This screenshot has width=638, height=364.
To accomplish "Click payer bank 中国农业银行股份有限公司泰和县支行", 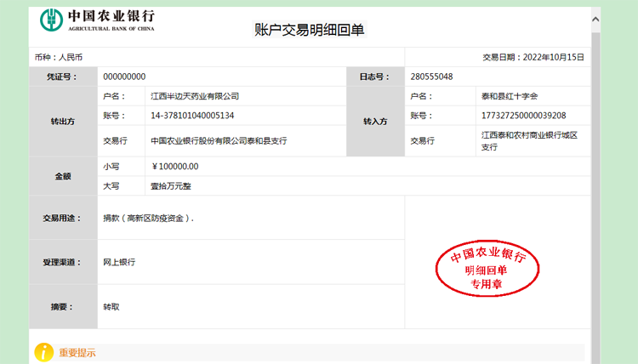I will pyautogui.click(x=219, y=140).
